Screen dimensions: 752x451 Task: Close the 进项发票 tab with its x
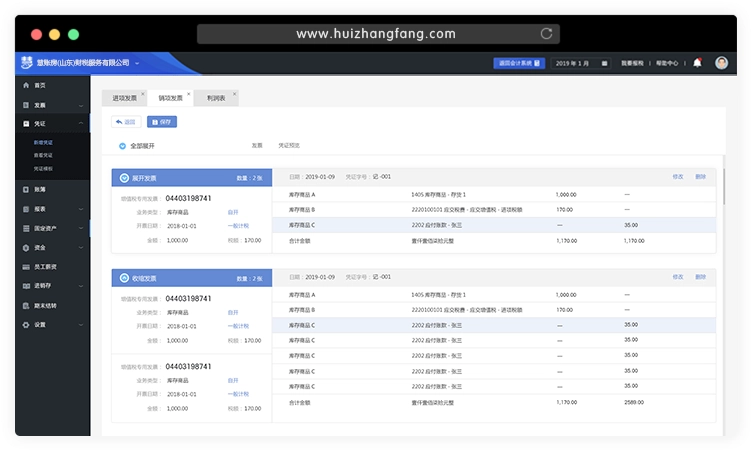point(143,94)
